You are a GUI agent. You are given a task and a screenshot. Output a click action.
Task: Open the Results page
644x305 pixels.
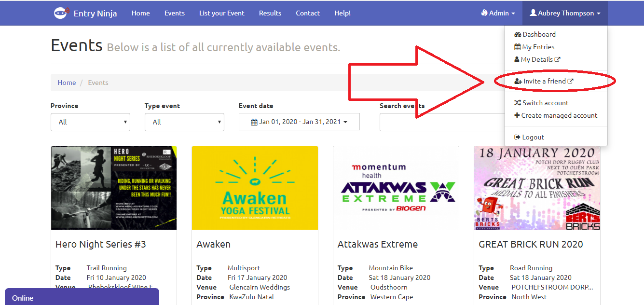270,13
